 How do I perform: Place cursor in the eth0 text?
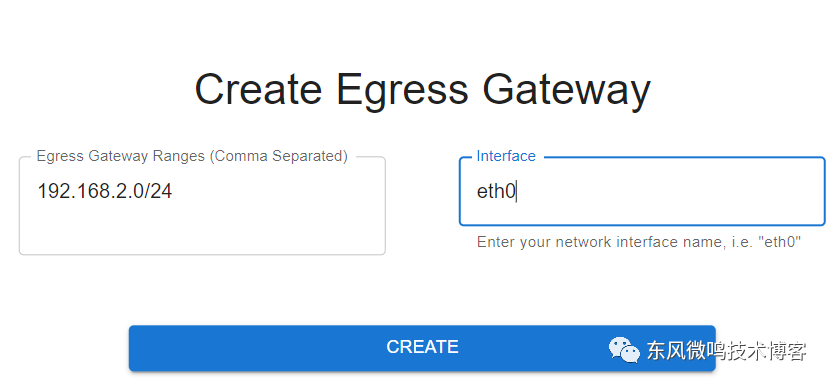[x=496, y=191]
